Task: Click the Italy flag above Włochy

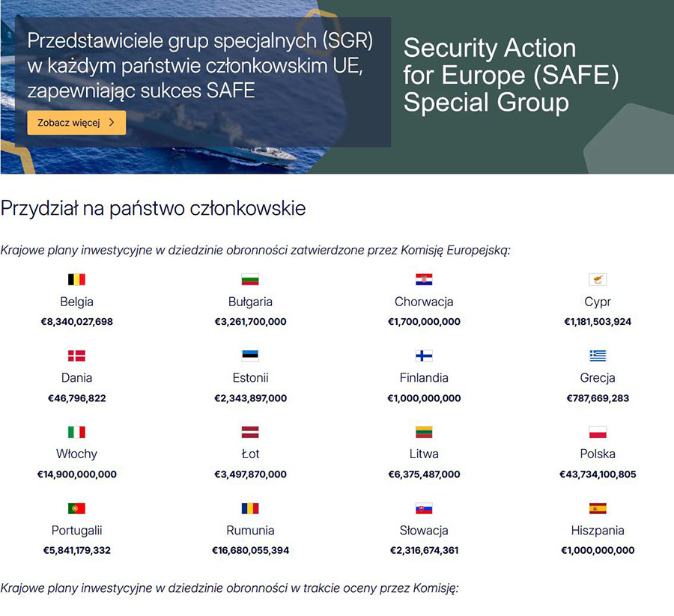Action: click(x=76, y=432)
